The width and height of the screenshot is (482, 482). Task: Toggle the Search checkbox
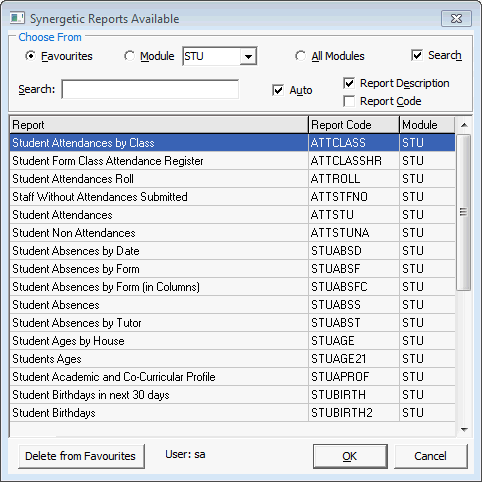(x=417, y=55)
